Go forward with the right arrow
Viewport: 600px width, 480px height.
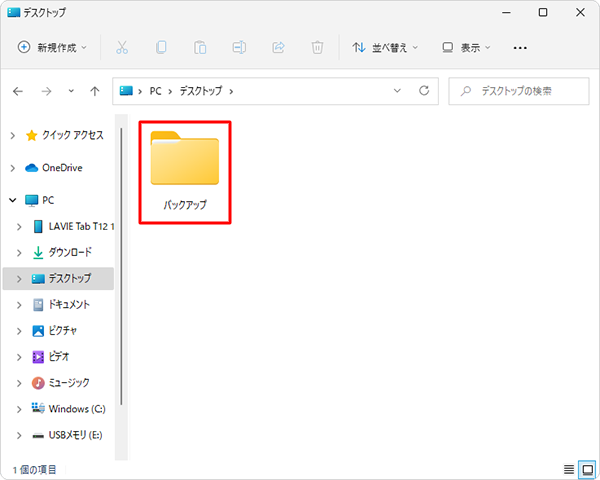[46, 91]
